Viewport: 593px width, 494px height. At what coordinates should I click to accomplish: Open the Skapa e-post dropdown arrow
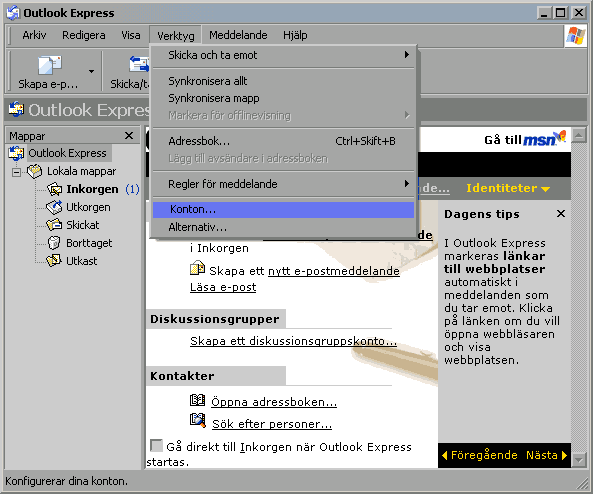(91, 71)
